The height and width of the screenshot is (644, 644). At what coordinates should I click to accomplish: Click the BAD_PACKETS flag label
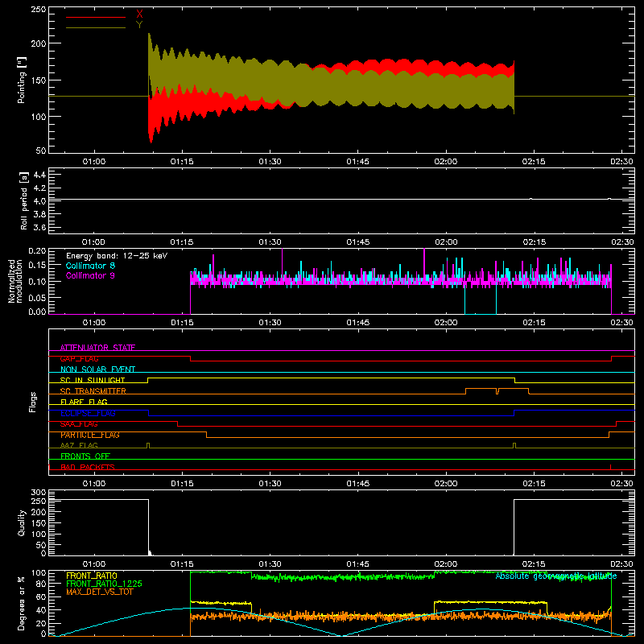click(x=88, y=467)
